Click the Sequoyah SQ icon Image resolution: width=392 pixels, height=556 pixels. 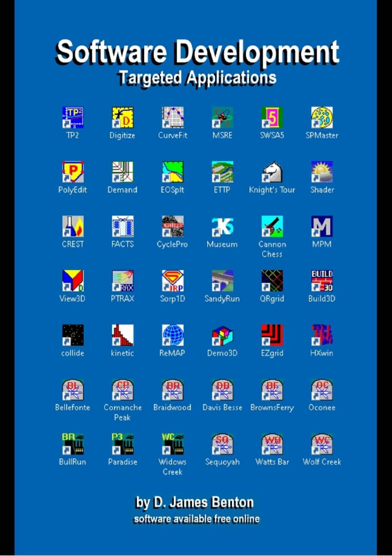[223, 444]
